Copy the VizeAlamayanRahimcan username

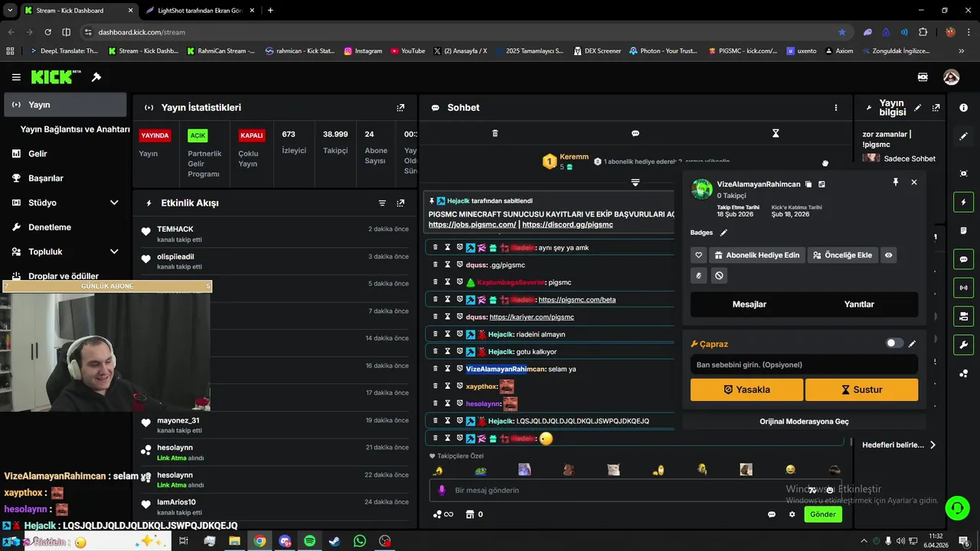808,184
